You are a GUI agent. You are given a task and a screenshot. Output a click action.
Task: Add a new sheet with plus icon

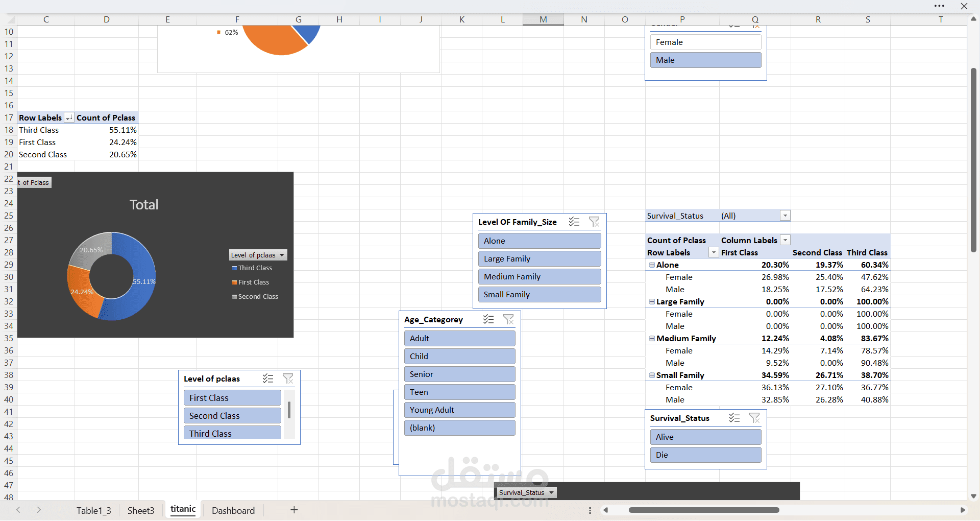coord(294,510)
